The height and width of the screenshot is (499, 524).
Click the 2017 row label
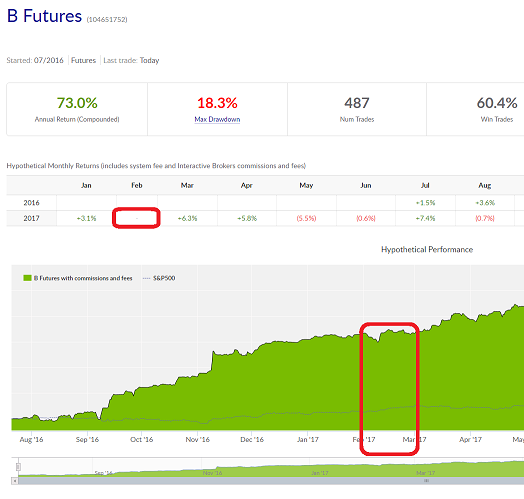click(31, 218)
